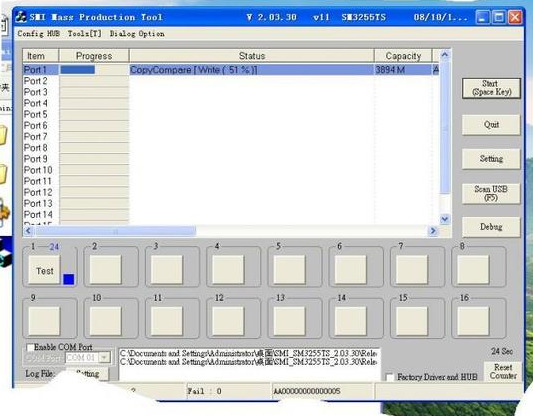Click the slot 9 port button
This screenshot has height=416, width=533.
[x=44, y=321]
